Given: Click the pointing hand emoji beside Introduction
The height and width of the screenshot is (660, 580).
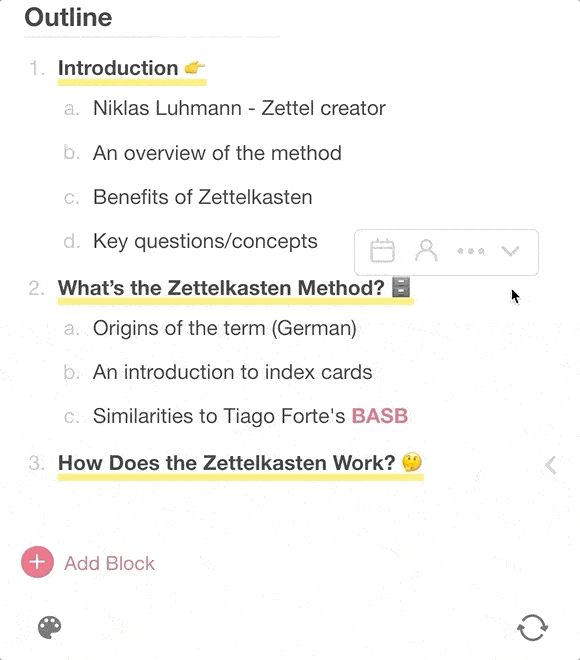Looking at the screenshot, I should coord(194,67).
